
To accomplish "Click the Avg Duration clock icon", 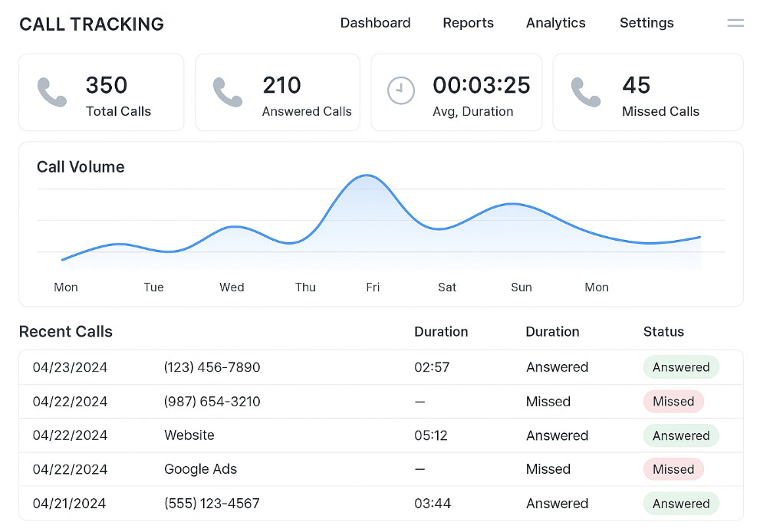I will (400, 90).
